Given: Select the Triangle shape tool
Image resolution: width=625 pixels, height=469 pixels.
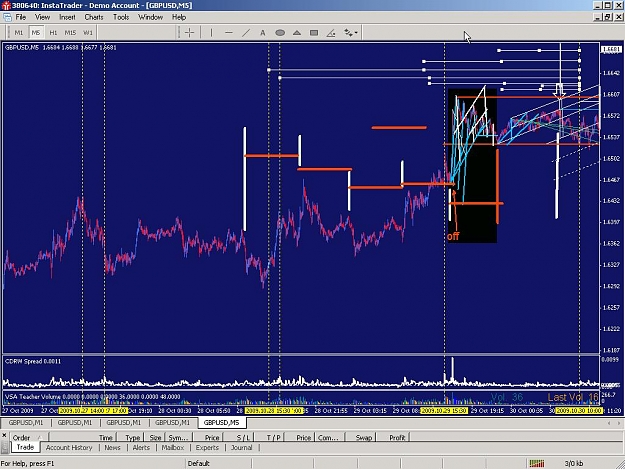Looking at the screenshot, I should tap(297, 33).
